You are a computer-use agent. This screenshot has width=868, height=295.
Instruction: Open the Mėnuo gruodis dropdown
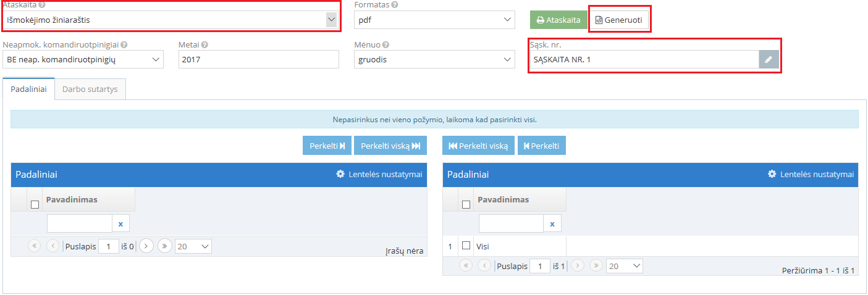click(x=434, y=60)
